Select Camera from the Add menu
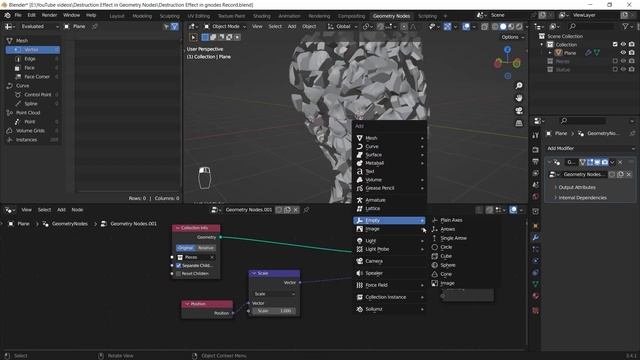The height and width of the screenshot is (360, 640). pos(389,261)
